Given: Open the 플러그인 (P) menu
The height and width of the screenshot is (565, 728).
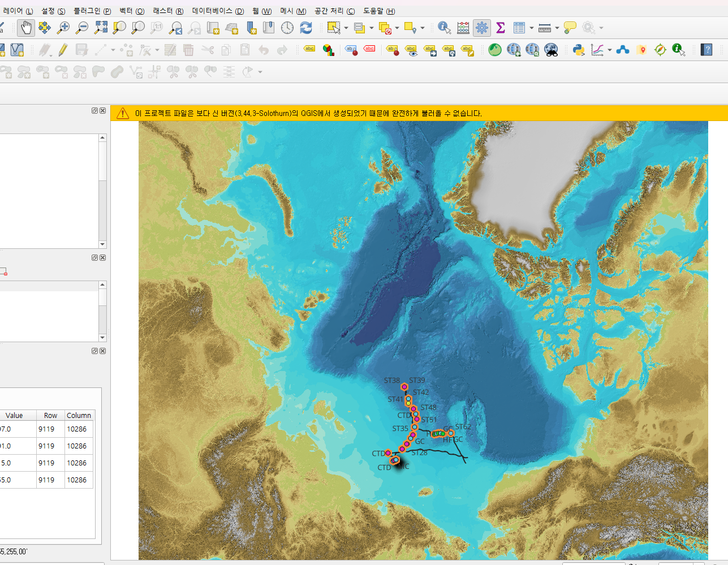Looking at the screenshot, I should [92, 11].
